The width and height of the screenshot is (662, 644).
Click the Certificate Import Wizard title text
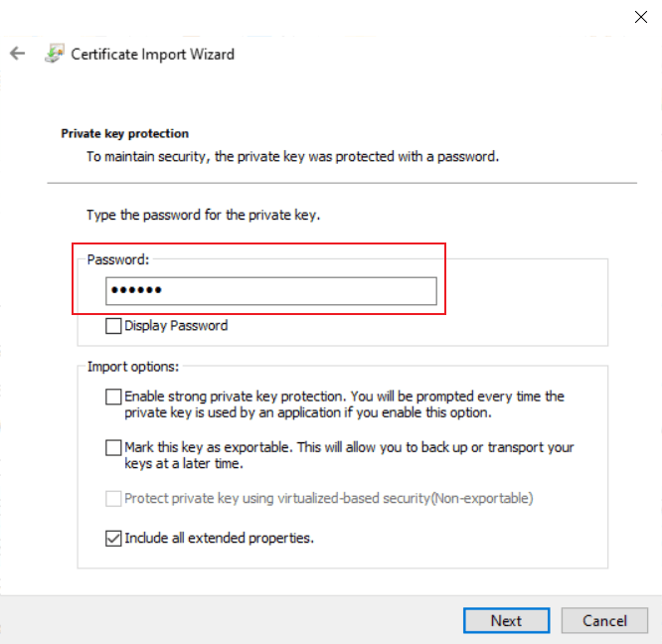153,54
